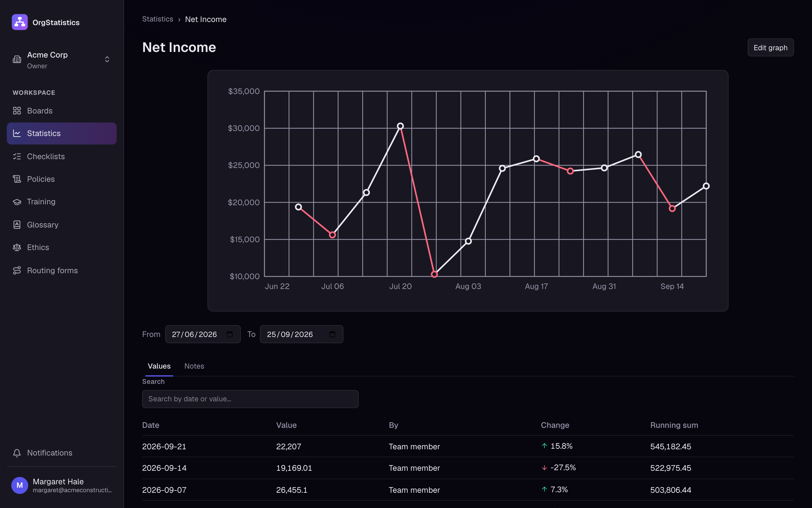Click the Jul 20 peak data point

coord(400,126)
